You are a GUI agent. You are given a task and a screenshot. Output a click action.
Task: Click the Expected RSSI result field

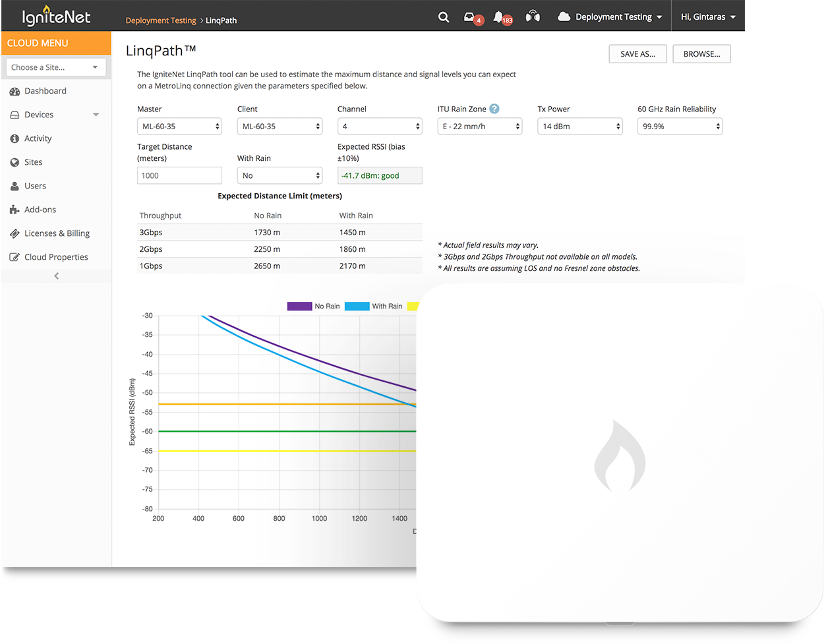coord(380,175)
